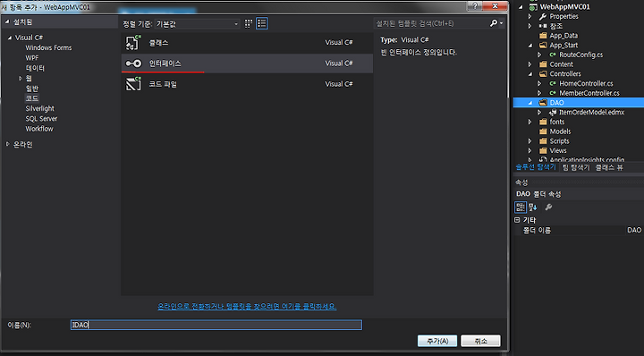Image resolution: width=644 pixels, height=356 pixels.
Task: Expand the 온라인 section
Action: (7, 144)
